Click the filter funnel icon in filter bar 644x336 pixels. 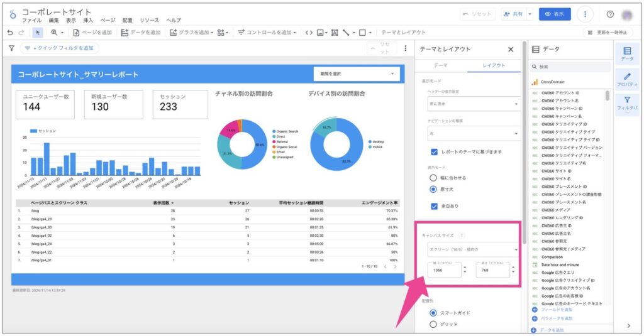tap(11, 48)
